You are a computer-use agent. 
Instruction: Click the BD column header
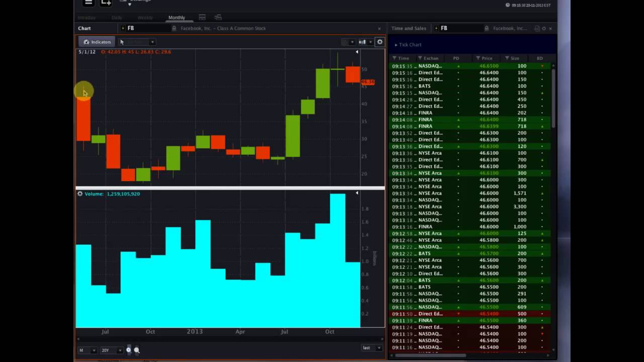pyautogui.click(x=540, y=58)
